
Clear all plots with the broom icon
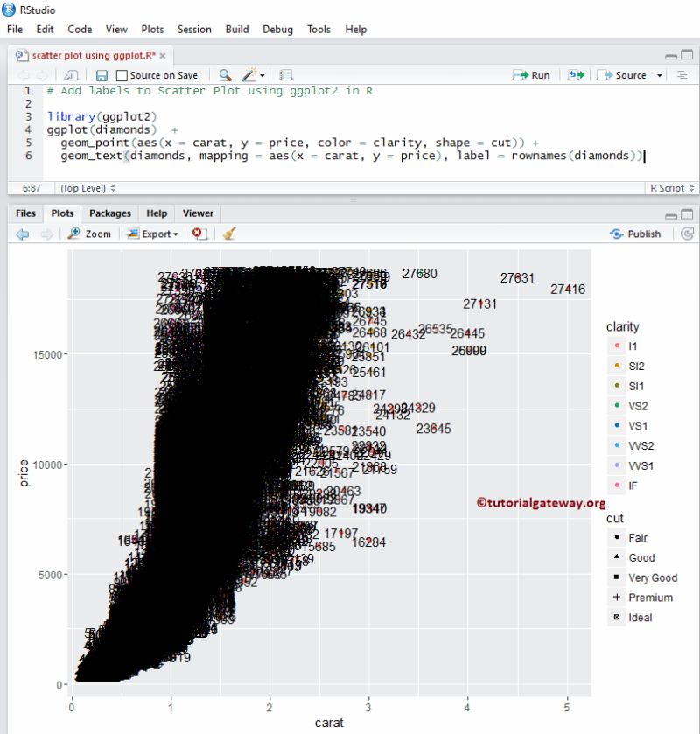[x=229, y=234]
